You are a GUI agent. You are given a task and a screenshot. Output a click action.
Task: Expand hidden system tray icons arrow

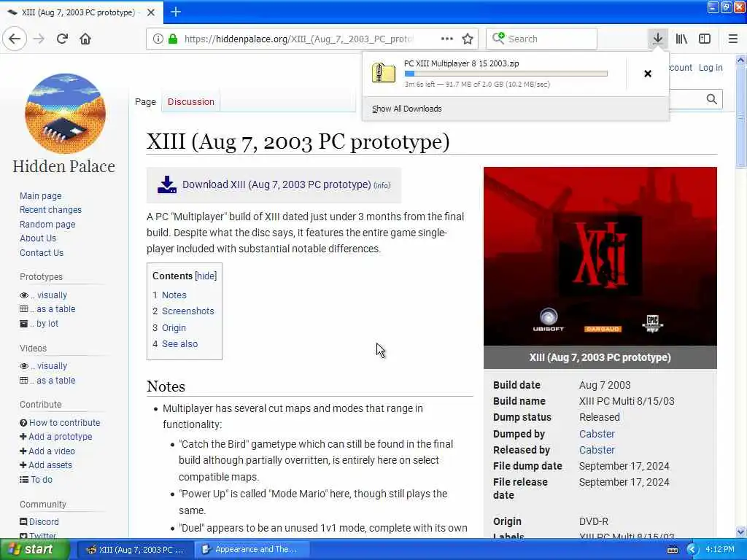[692, 550]
